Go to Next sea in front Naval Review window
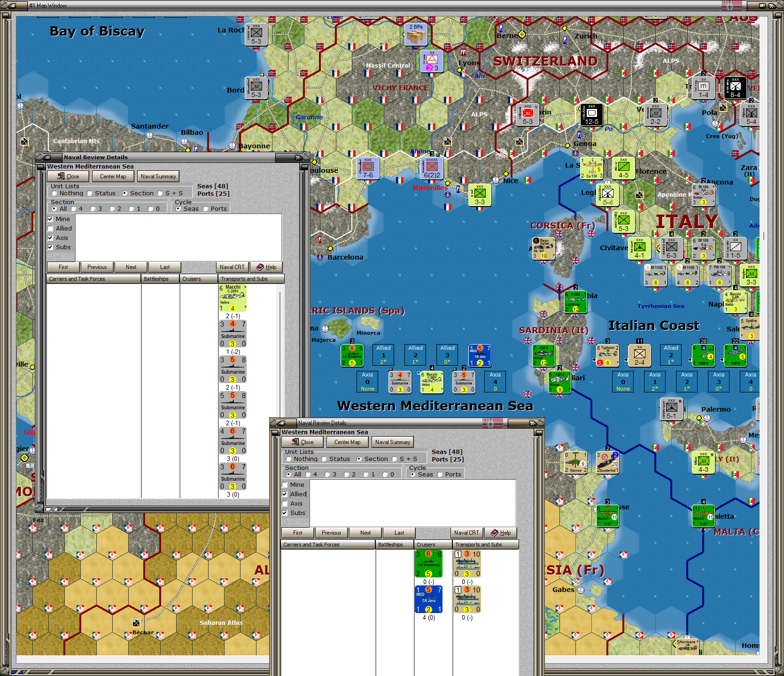The height and width of the screenshot is (676, 784). (365, 533)
